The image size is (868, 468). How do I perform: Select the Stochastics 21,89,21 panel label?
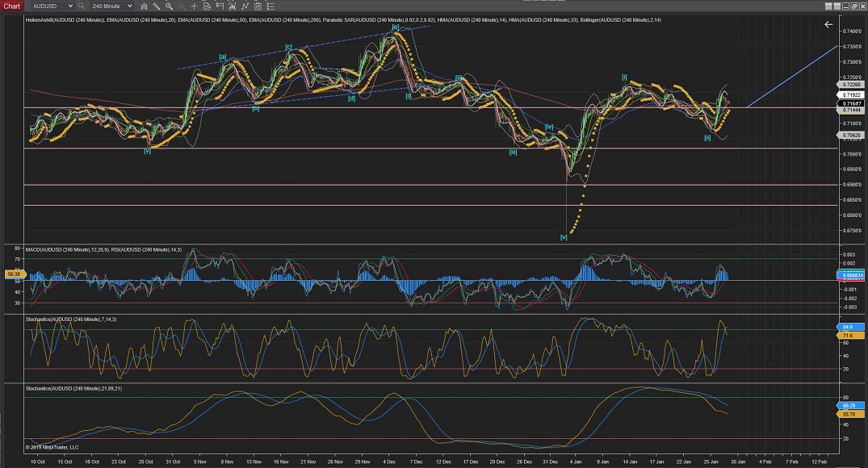point(73,388)
